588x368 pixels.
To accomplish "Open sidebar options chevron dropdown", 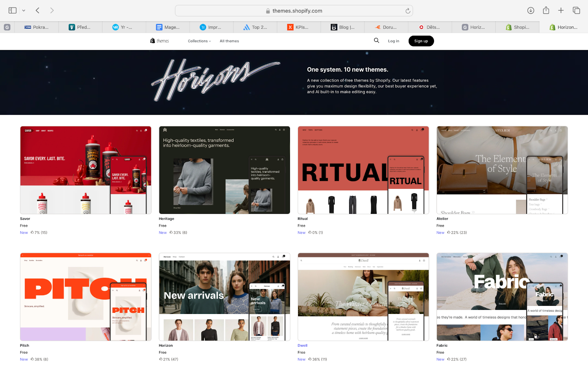I will (x=24, y=11).
